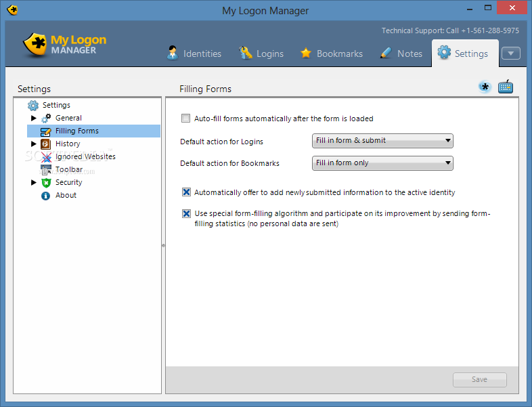Open Default action for Bookmarks dropdown
This screenshot has height=407, width=532.
[x=382, y=163]
